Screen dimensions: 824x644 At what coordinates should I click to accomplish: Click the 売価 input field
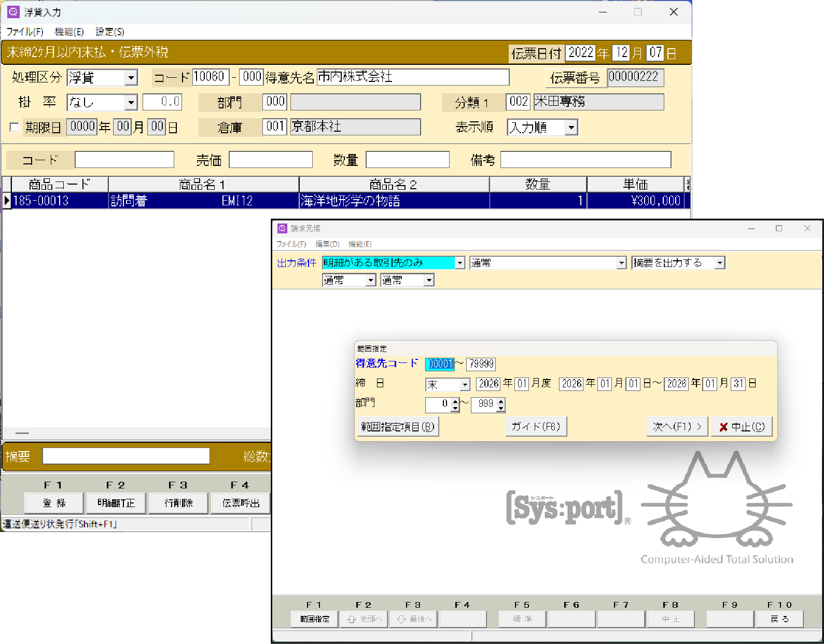[x=271, y=160]
